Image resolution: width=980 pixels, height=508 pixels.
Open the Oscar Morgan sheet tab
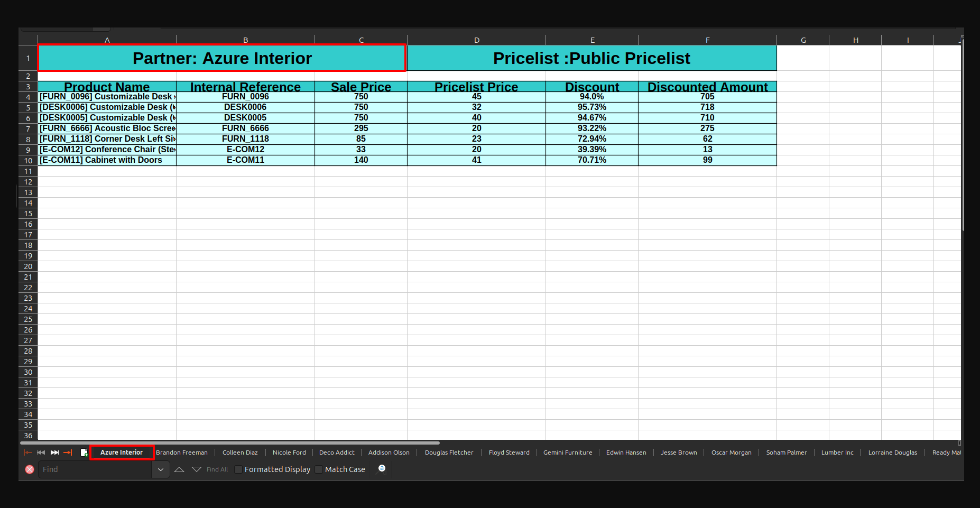click(x=732, y=452)
